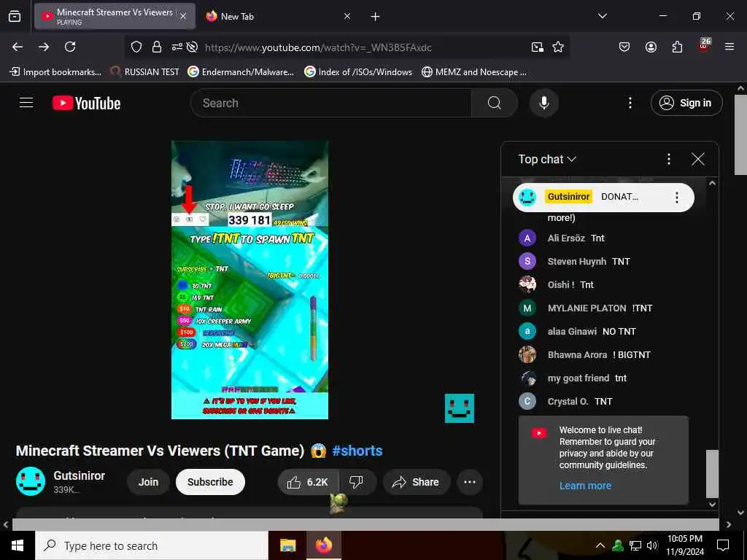
Task: Go back using the browser back arrow
Action: click(x=18, y=47)
